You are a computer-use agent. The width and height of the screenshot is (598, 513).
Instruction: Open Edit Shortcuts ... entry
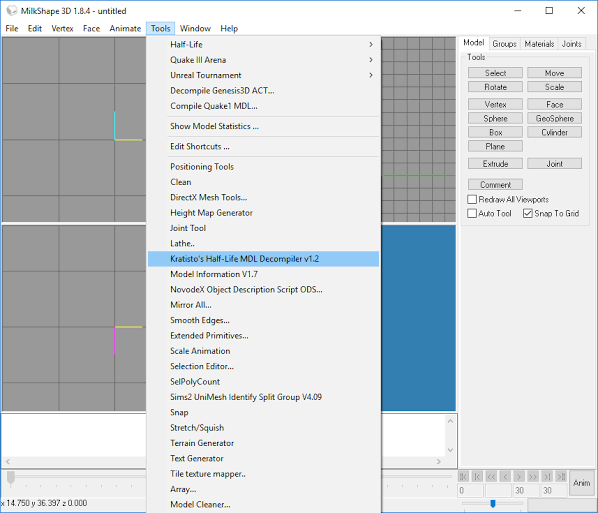[x=263, y=146]
